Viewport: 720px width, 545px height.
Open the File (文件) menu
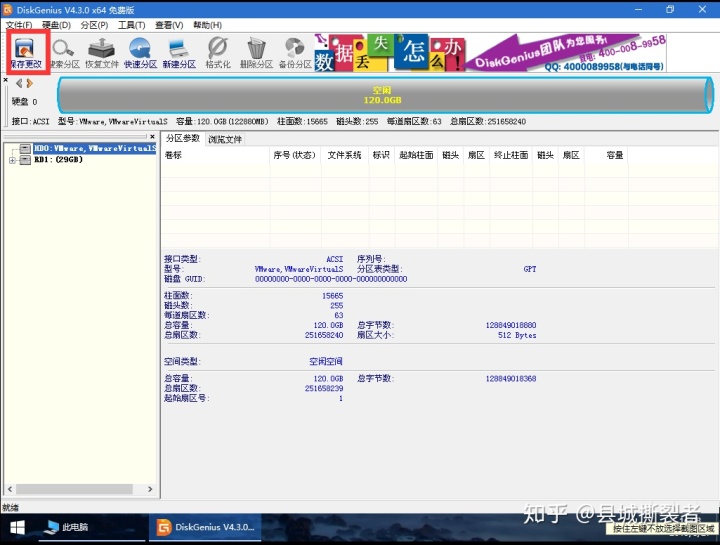pos(18,25)
